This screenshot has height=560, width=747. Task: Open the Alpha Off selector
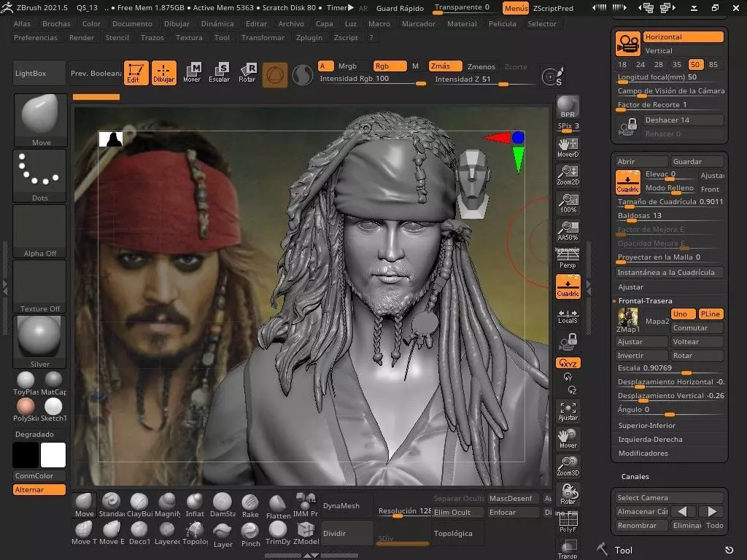click(40, 231)
